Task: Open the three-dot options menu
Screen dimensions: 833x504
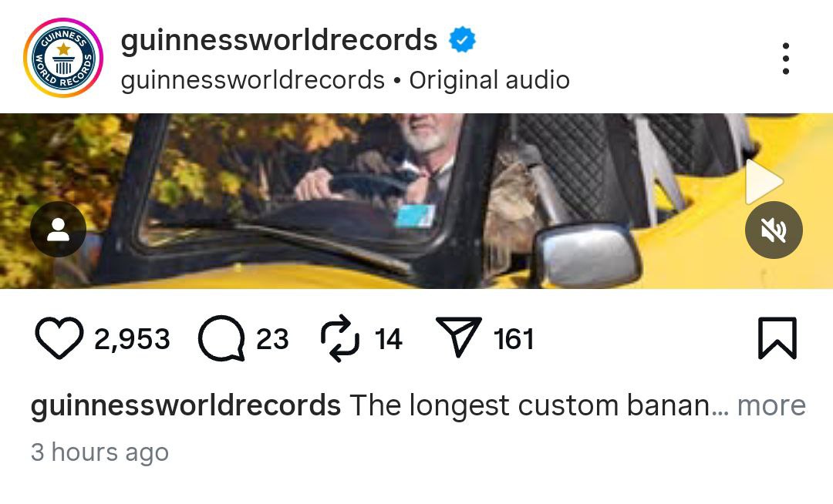Action: point(786,59)
